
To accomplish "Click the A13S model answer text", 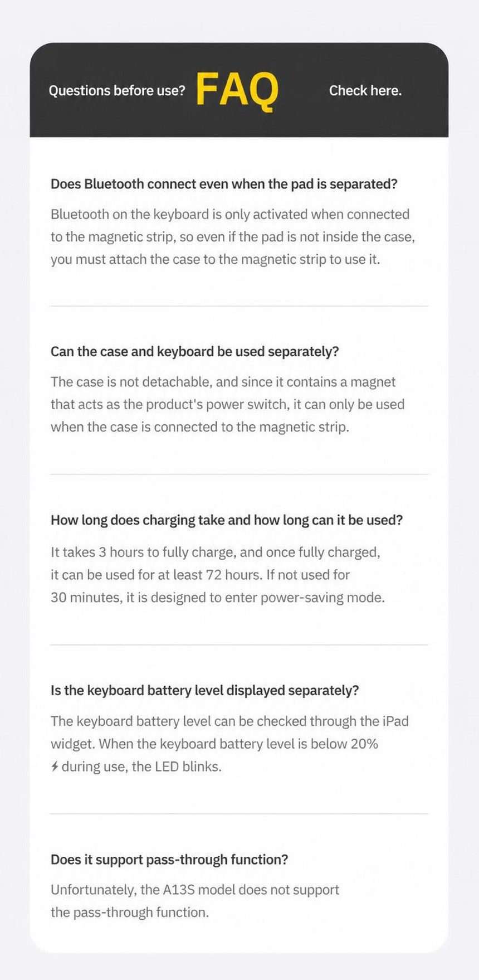I will 195,901.
